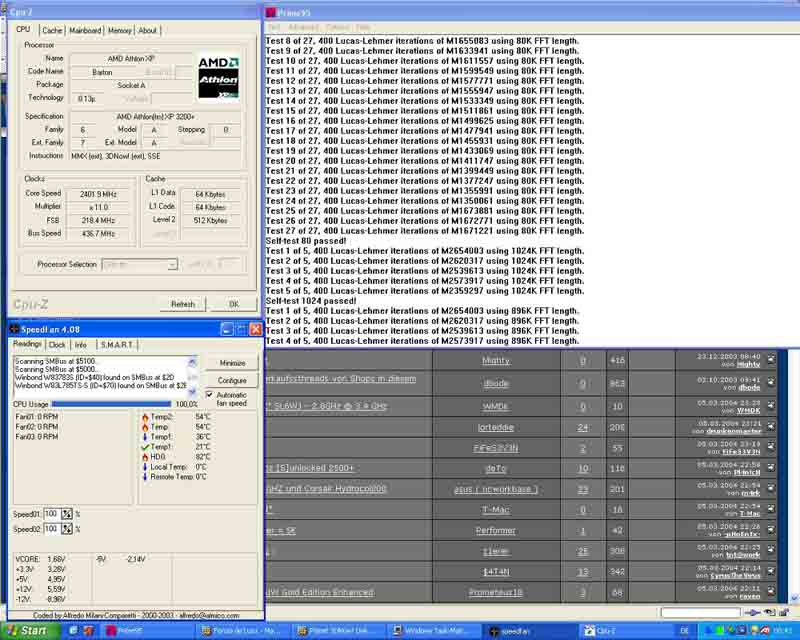
Task: Click the blue down-arrow icon beside Temp1 36°C
Action: tap(145, 437)
